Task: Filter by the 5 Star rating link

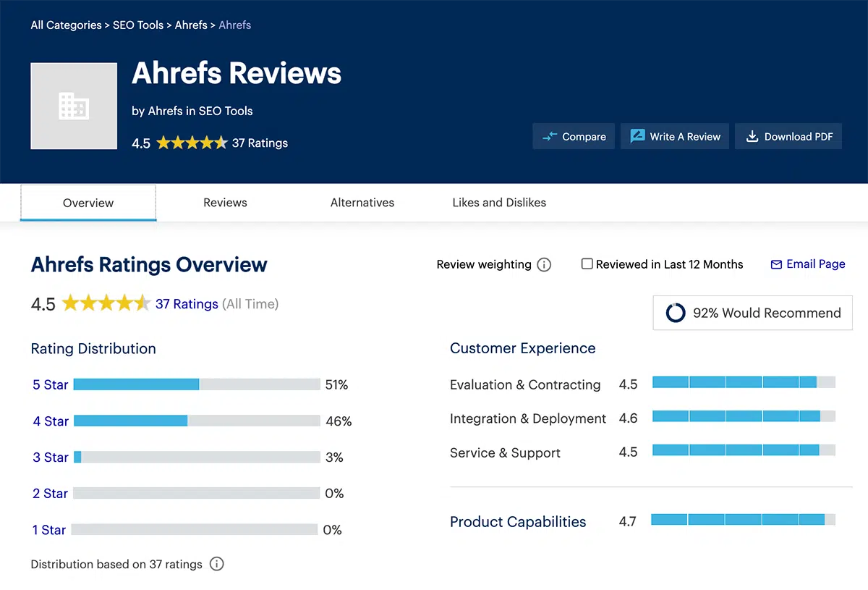Action: [x=50, y=385]
